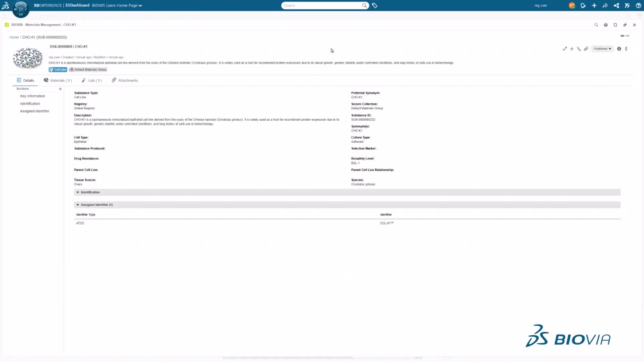Close the Materials Management widget
Screen dimensions: 644x362
point(635,25)
